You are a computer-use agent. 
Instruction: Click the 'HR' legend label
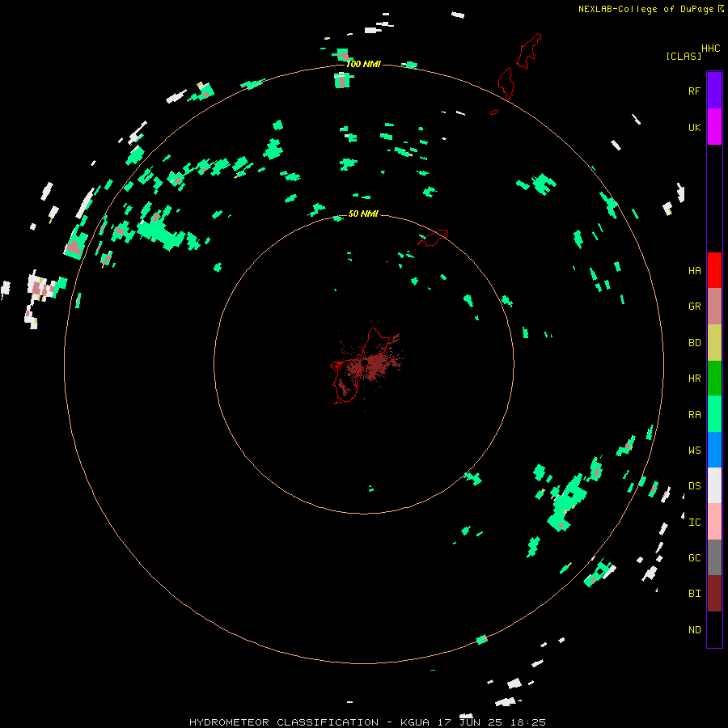pyautogui.click(x=694, y=379)
